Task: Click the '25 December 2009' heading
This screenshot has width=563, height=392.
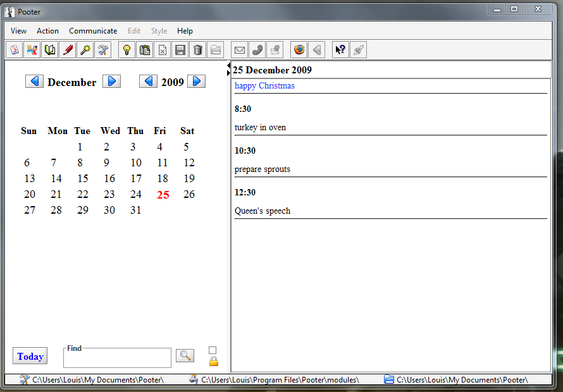Action: [x=272, y=70]
